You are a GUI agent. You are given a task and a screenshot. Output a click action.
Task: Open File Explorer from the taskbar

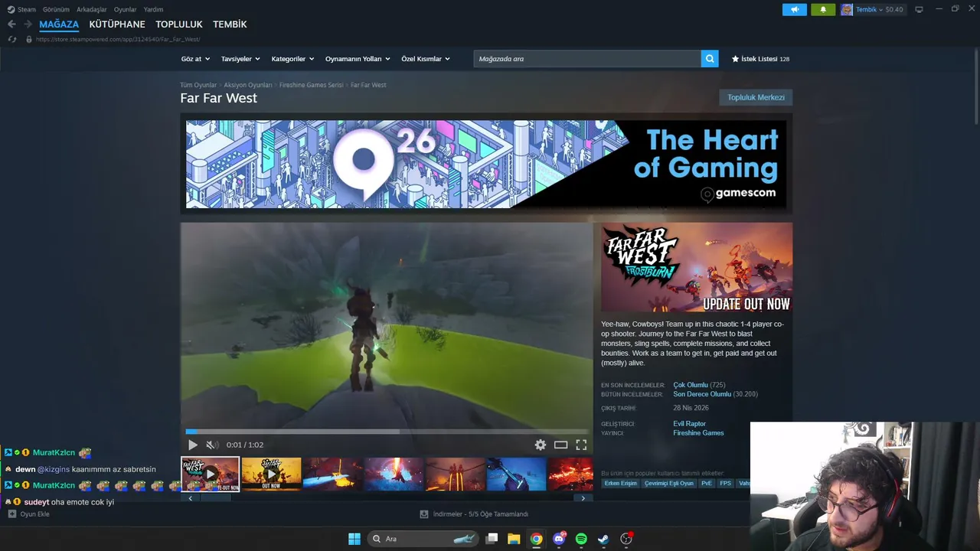coord(514,539)
